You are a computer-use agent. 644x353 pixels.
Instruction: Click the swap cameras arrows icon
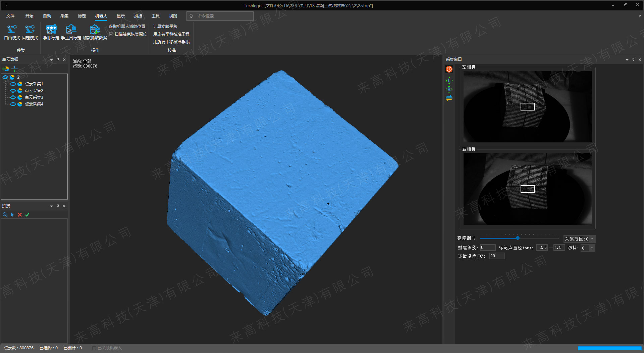point(449,98)
